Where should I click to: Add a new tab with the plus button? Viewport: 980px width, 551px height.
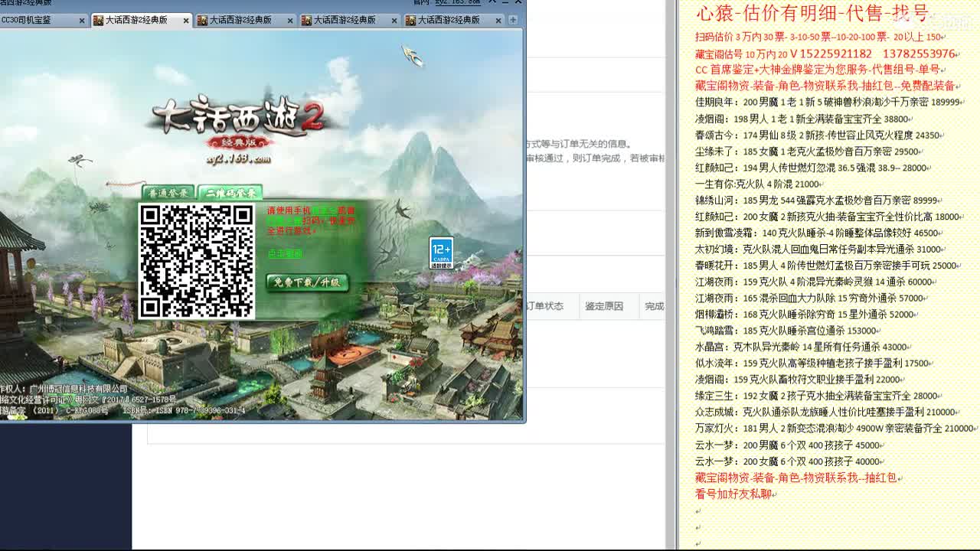[513, 20]
